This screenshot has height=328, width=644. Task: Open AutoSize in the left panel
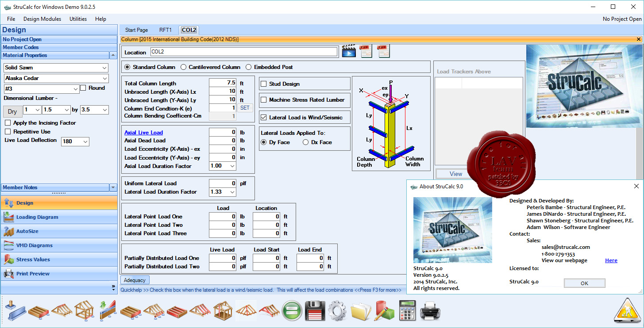tap(59, 231)
